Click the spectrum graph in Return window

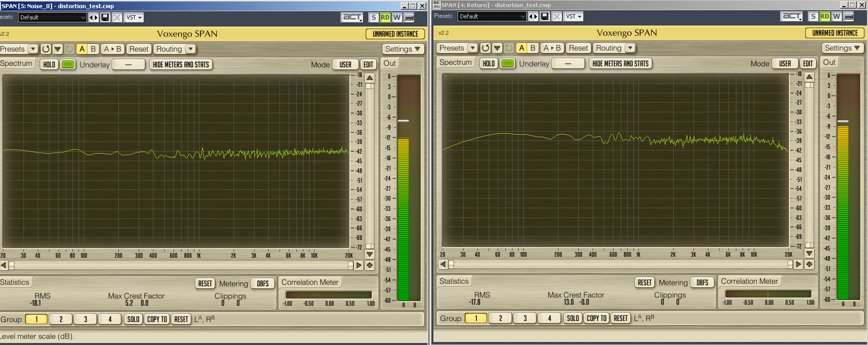point(615,161)
